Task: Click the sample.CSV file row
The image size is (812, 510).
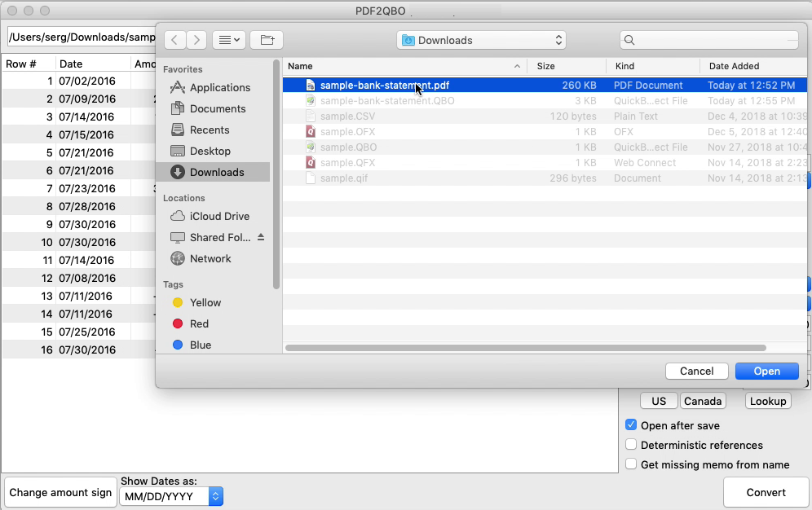Action: [x=545, y=117]
